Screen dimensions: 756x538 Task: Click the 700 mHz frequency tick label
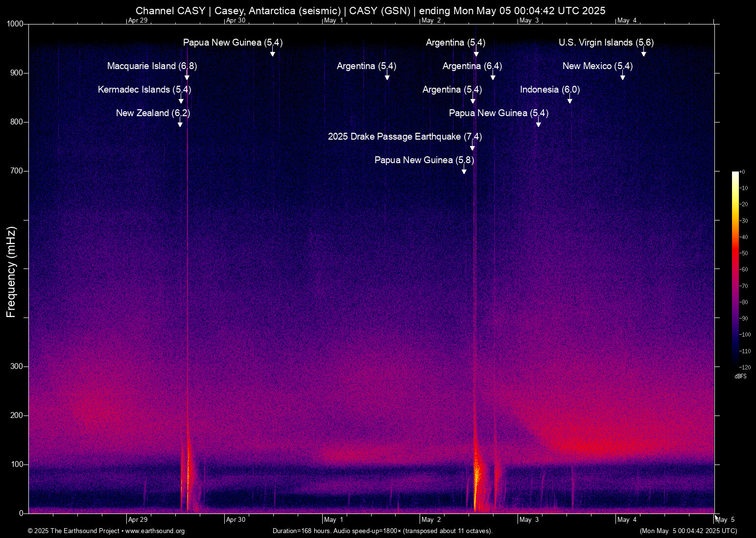click(17, 171)
